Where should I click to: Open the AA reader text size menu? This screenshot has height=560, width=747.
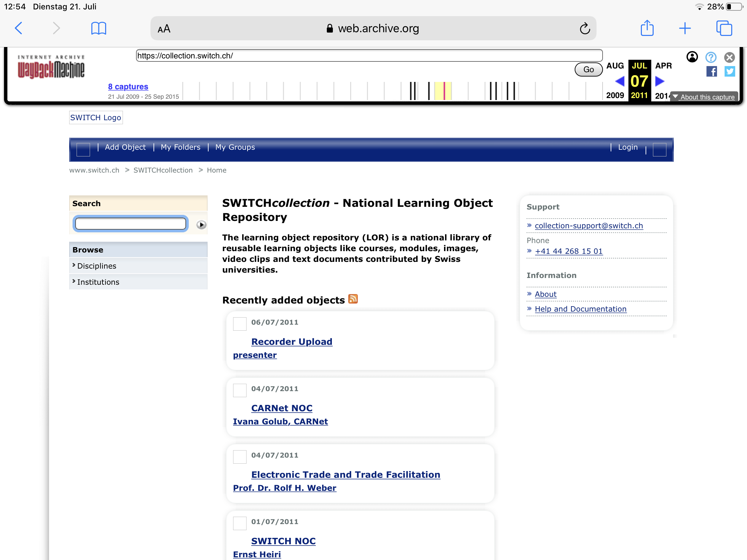point(164,29)
